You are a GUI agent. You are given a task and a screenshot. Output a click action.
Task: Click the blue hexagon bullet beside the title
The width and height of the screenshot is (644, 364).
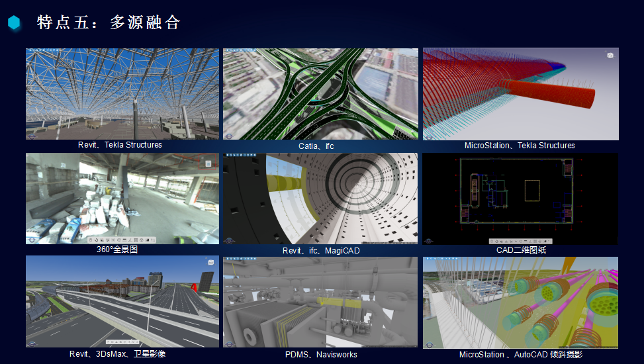tap(14, 23)
